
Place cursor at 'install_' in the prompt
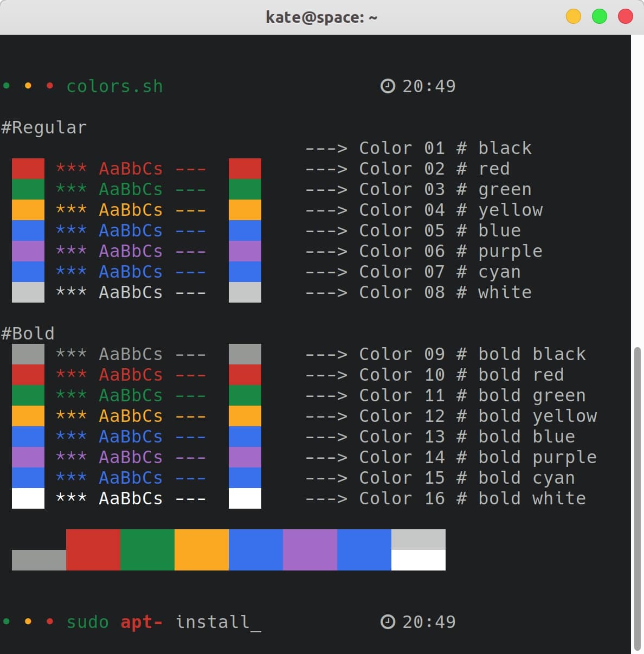click(218, 622)
